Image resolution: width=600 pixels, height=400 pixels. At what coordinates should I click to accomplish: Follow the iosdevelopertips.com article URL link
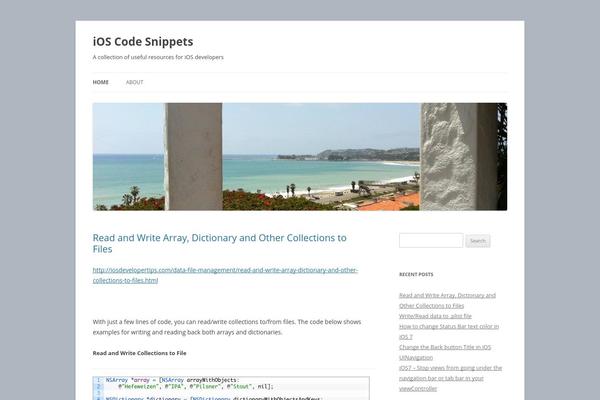(x=225, y=275)
